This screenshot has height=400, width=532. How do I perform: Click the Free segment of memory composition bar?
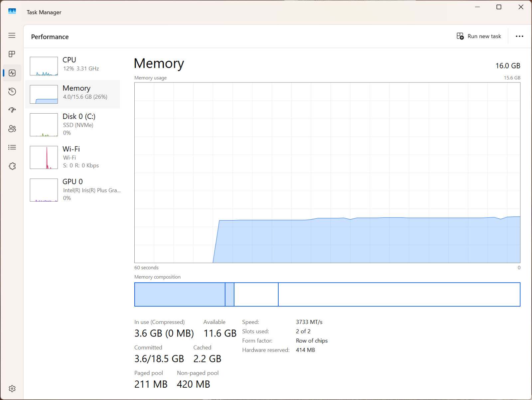(x=399, y=294)
